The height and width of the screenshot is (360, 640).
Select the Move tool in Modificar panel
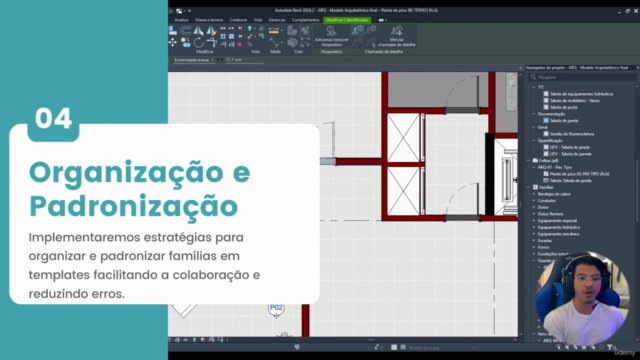pos(173,42)
